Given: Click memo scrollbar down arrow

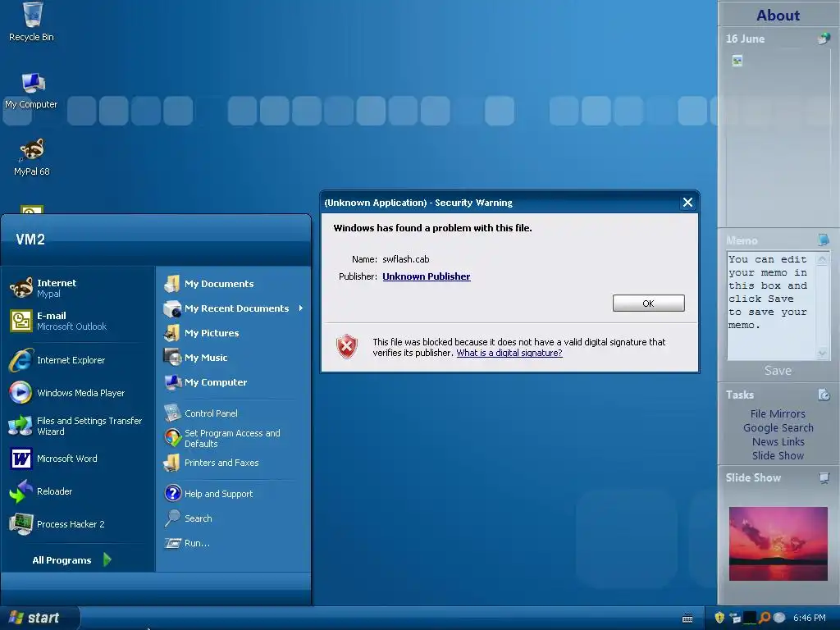Looking at the screenshot, I should (822, 353).
